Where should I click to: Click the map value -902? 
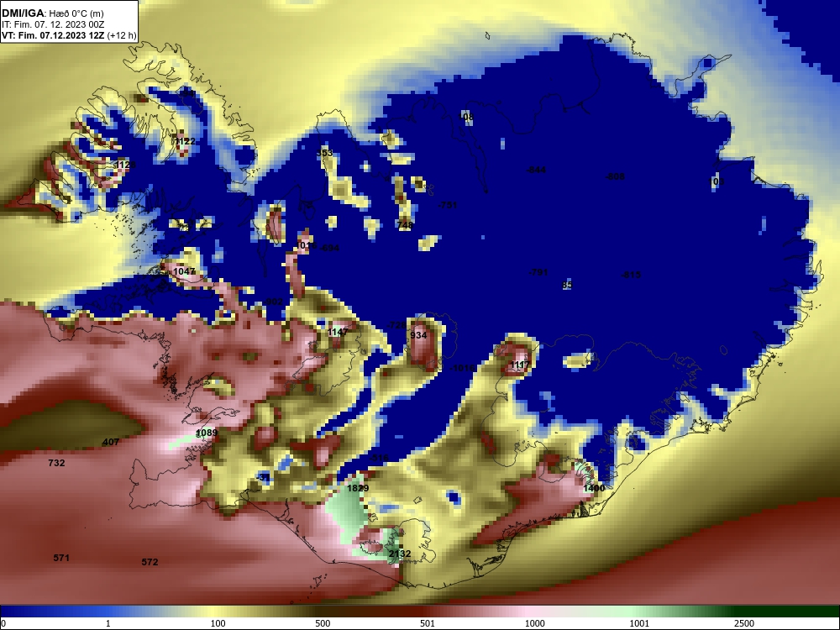[273, 302]
